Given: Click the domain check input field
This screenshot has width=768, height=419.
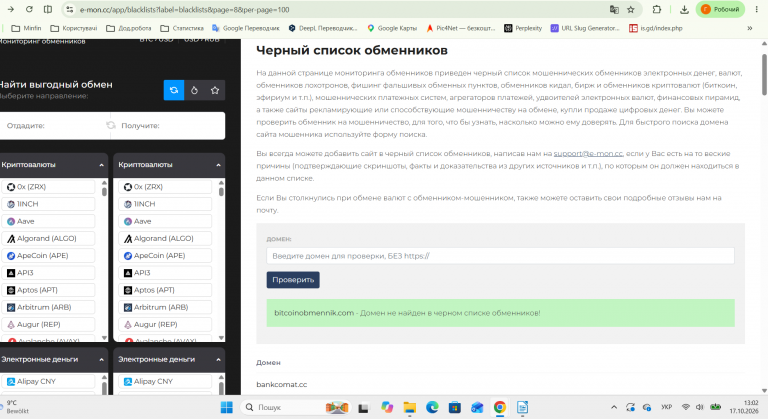Looking at the screenshot, I should pos(500,256).
